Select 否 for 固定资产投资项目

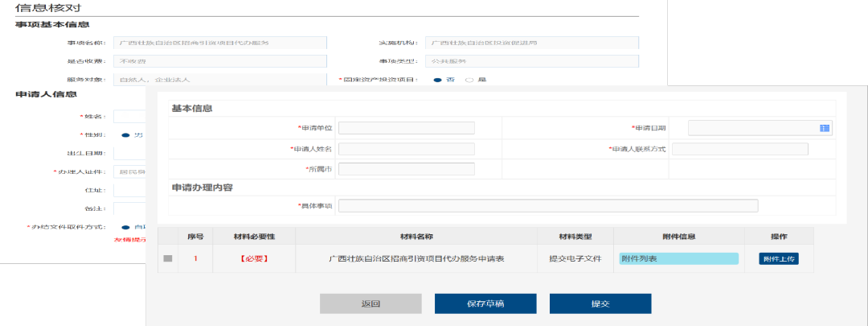pyautogui.click(x=438, y=80)
